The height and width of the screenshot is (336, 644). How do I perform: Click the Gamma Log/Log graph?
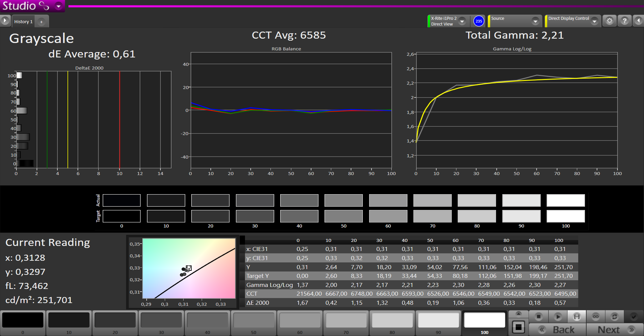coord(517,110)
